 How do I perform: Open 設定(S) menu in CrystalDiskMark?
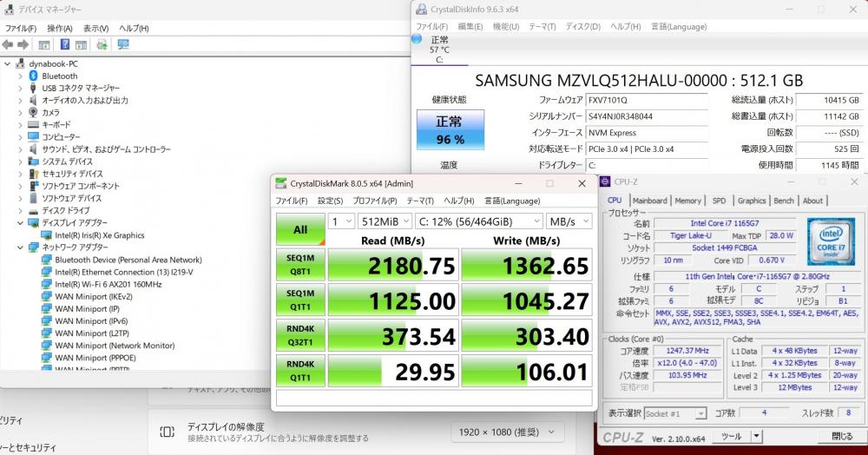tap(330, 201)
